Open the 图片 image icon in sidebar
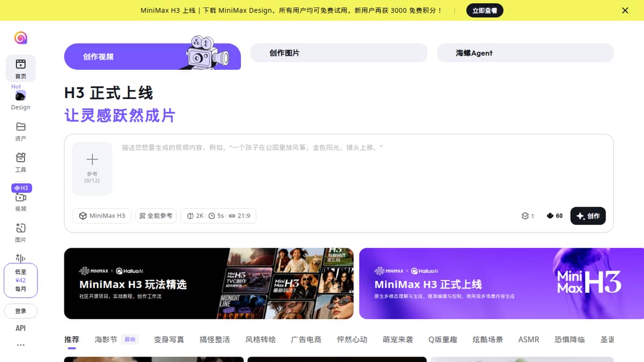This screenshot has width=644, height=362. 20,228
